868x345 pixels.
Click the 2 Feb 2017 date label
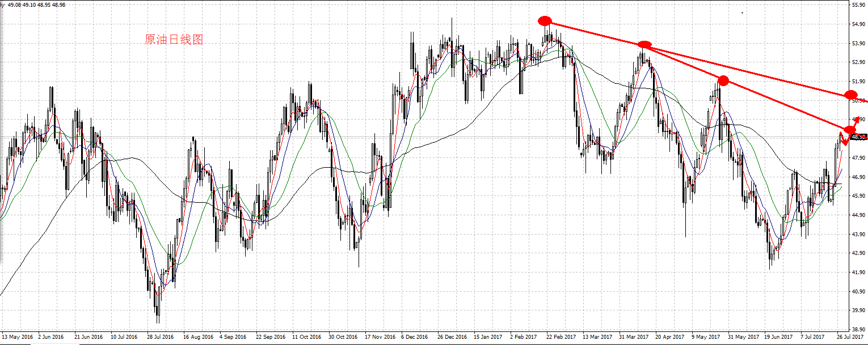(x=523, y=337)
